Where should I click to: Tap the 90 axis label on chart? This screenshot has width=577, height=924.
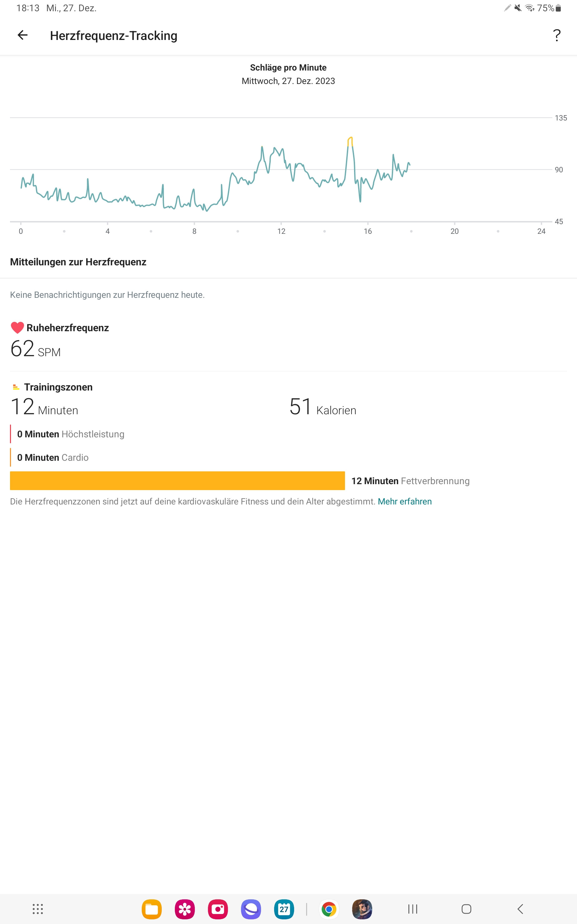559,170
